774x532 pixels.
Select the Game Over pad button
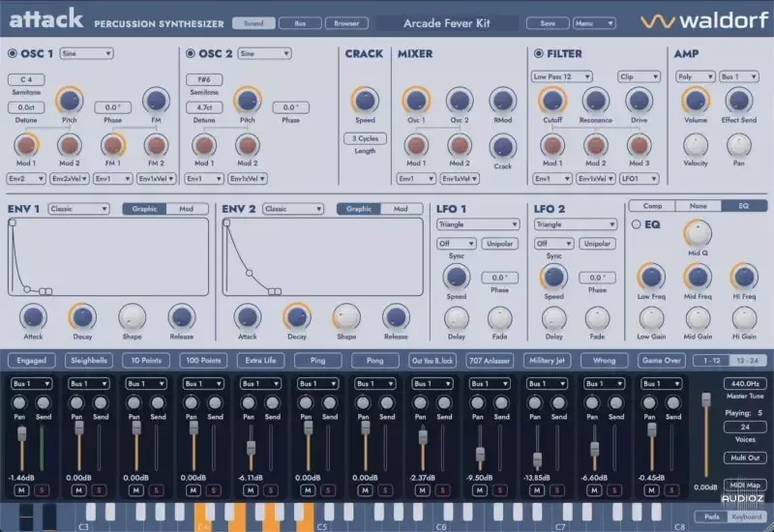click(x=662, y=360)
